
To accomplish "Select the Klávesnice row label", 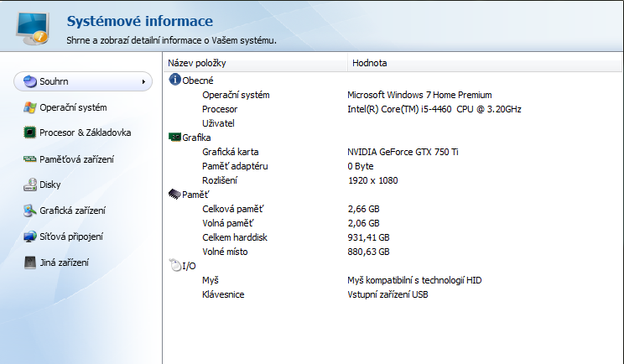I will click(x=223, y=294).
